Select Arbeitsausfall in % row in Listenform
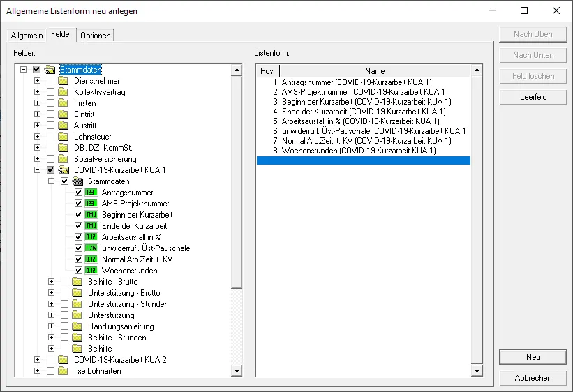 [x=363, y=121]
